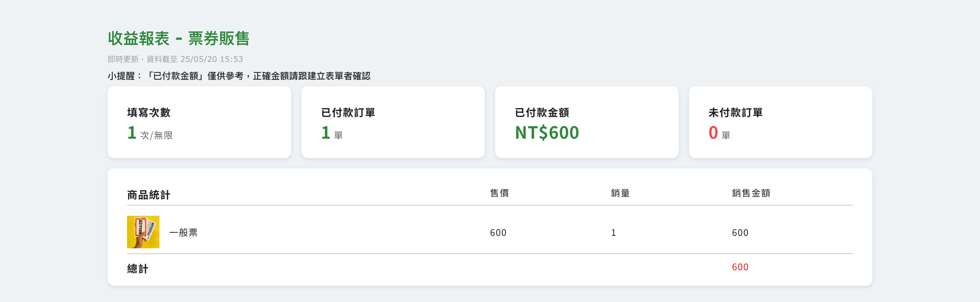
Task: Click the 收益報表 - 票券販售 page title
Action: coord(179,39)
